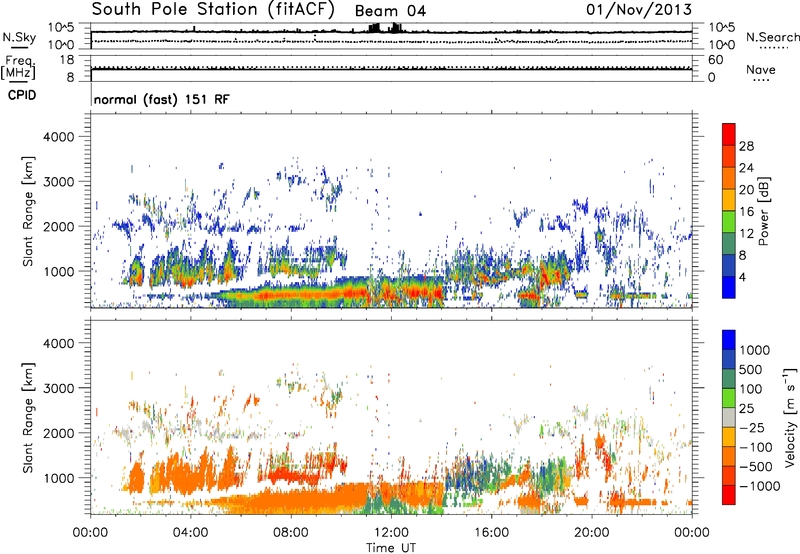Click the 4 label on power colorbar
This screenshot has height=554, width=800.
pyautogui.click(x=742, y=278)
